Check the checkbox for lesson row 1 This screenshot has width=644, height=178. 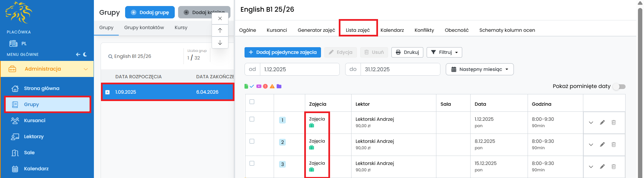click(252, 119)
